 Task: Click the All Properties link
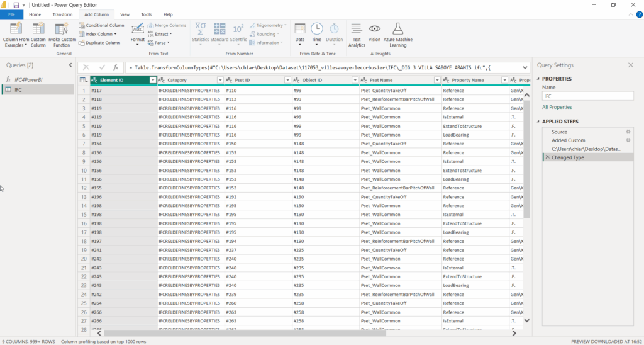pos(557,107)
